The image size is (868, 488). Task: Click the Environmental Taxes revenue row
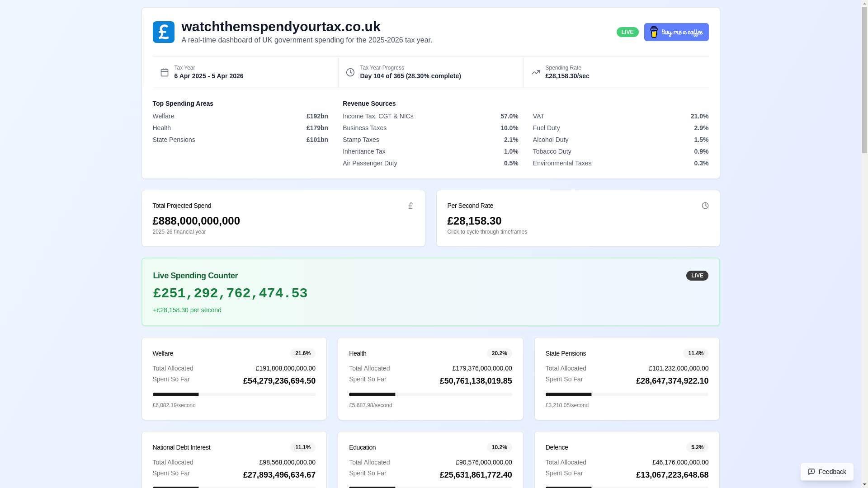click(620, 163)
